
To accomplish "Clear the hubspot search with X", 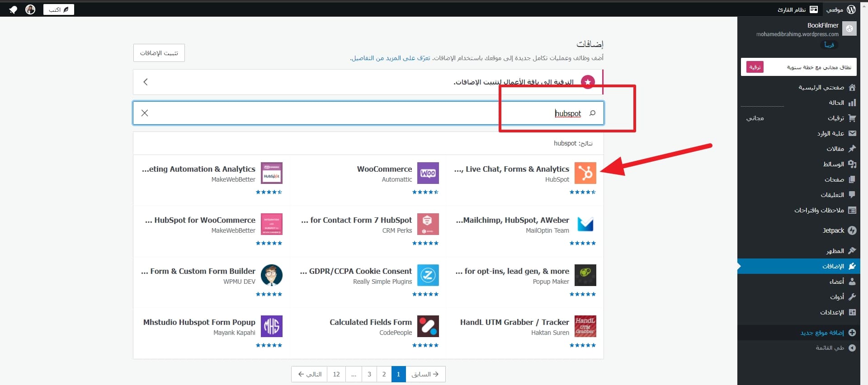I will 145,113.
